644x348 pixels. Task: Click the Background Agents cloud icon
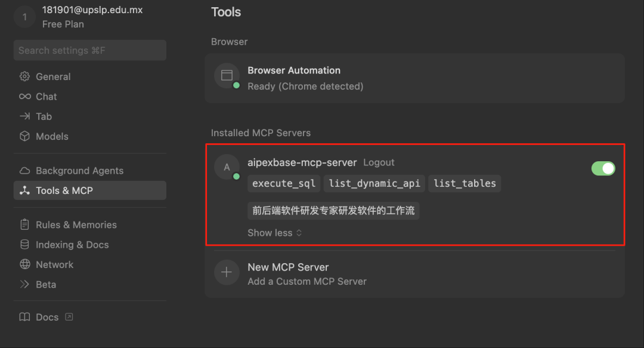click(24, 171)
